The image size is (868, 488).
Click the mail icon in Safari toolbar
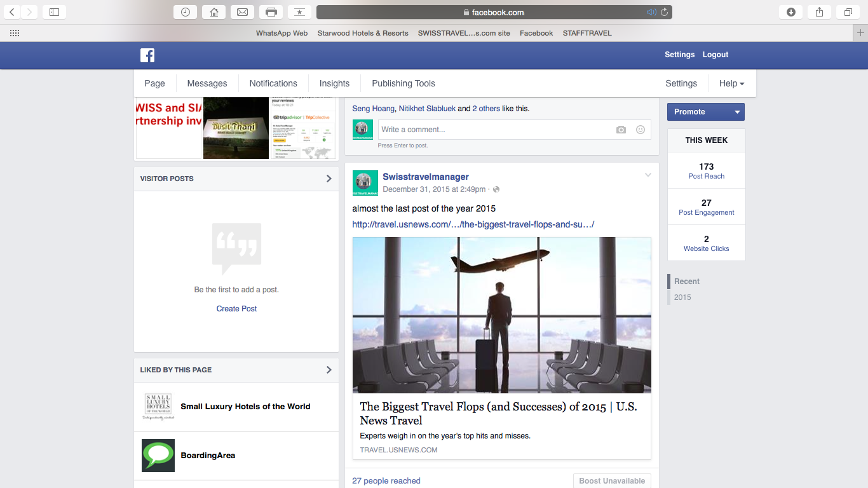[x=242, y=12]
